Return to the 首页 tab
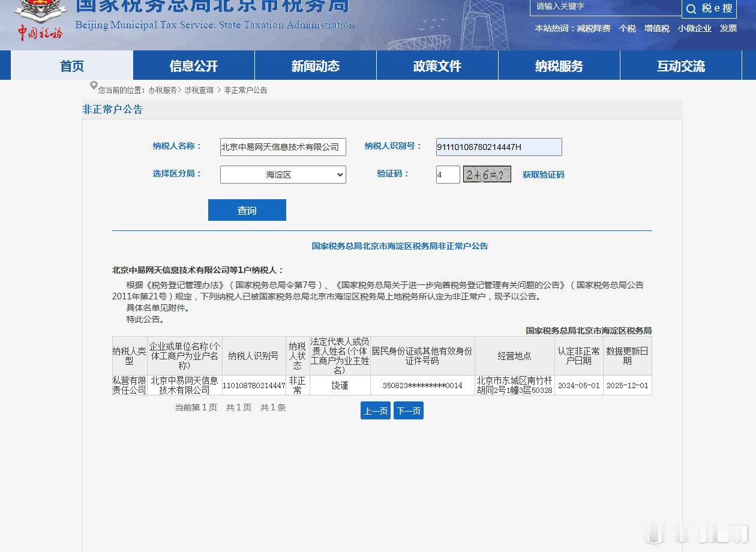This screenshot has width=756, height=552. click(71, 66)
